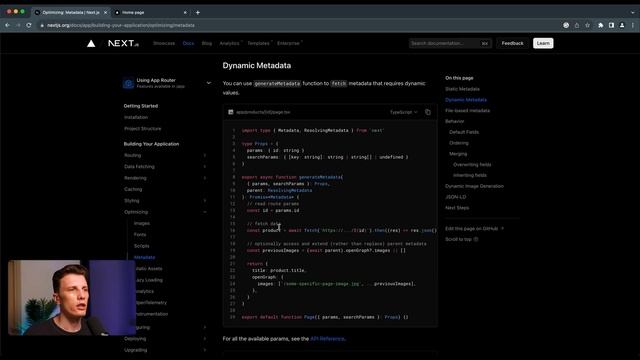The height and width of the screenshot is (360, 640).
Task: Click the share icon in address bar
Action: [577, 25]
